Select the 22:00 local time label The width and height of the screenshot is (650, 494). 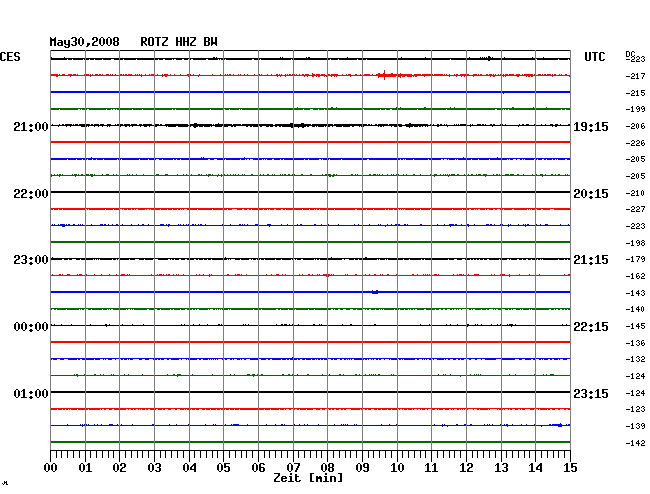coord(31,194)
